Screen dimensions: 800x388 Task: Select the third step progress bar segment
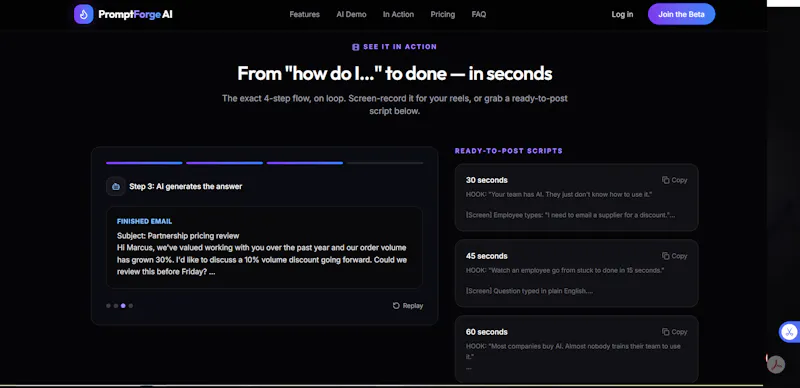pyautogui.click(x=305, y=163)
